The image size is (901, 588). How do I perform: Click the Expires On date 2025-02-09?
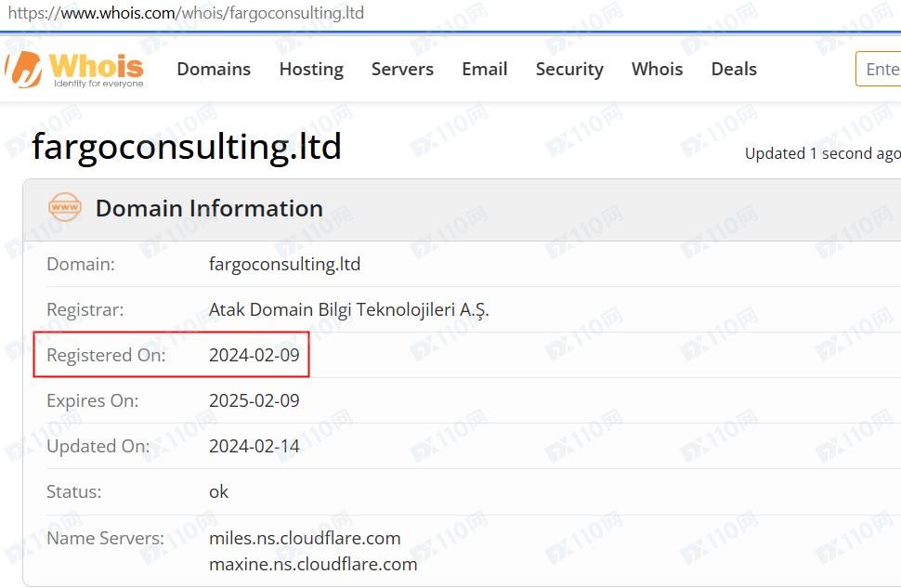pos(255,400)
